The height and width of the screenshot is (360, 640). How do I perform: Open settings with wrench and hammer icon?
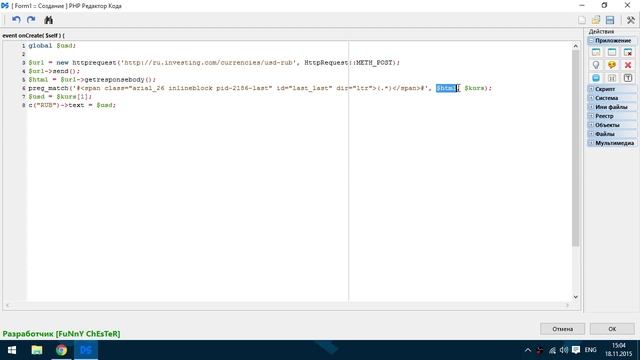(x=631, y=20)
